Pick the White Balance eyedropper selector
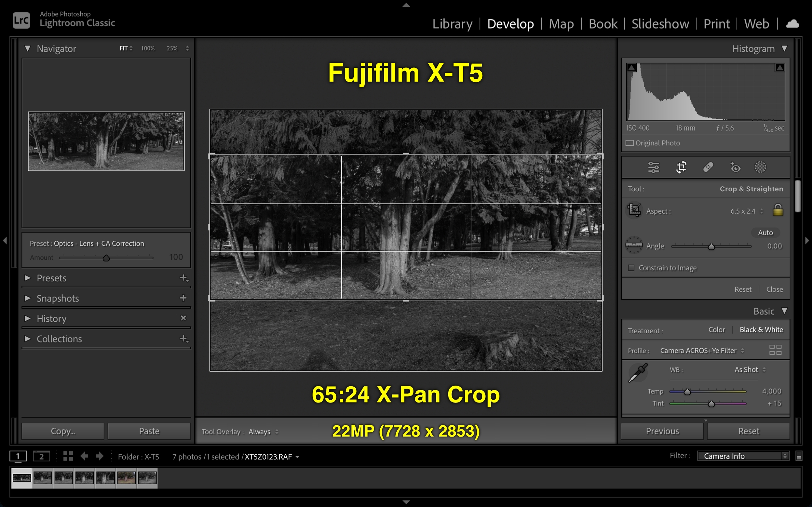The image size is (812, 507). coord(638,373)
